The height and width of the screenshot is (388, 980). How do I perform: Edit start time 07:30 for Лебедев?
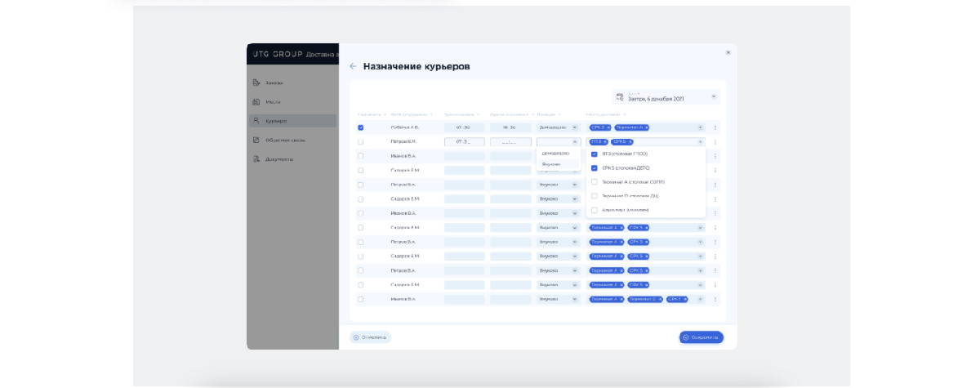[x=464, y=127]
